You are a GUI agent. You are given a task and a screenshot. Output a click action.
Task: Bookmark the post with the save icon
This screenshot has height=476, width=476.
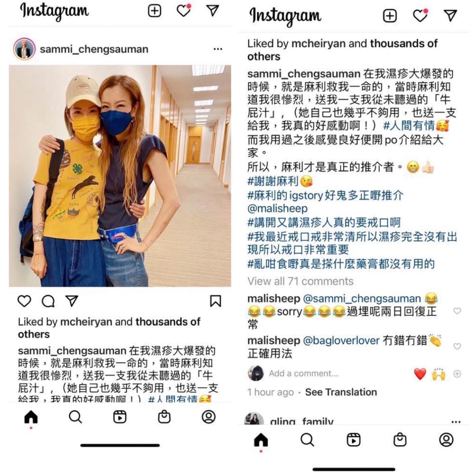[215, 301]
